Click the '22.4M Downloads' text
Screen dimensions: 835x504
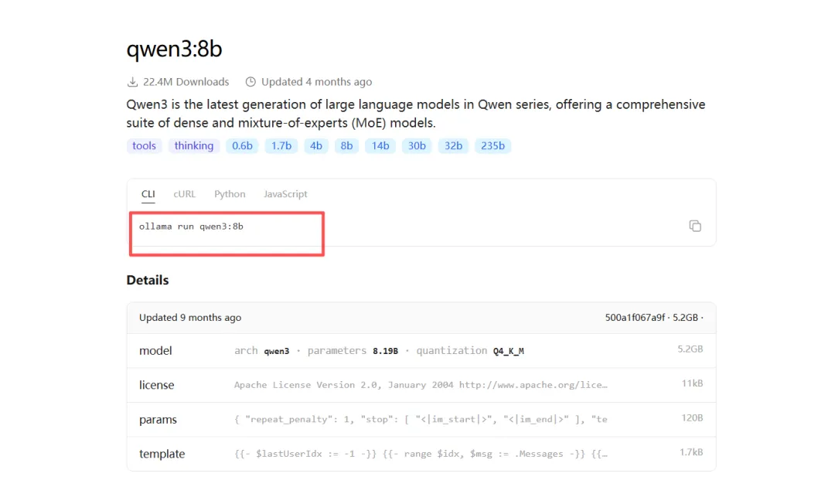(186, 82)
